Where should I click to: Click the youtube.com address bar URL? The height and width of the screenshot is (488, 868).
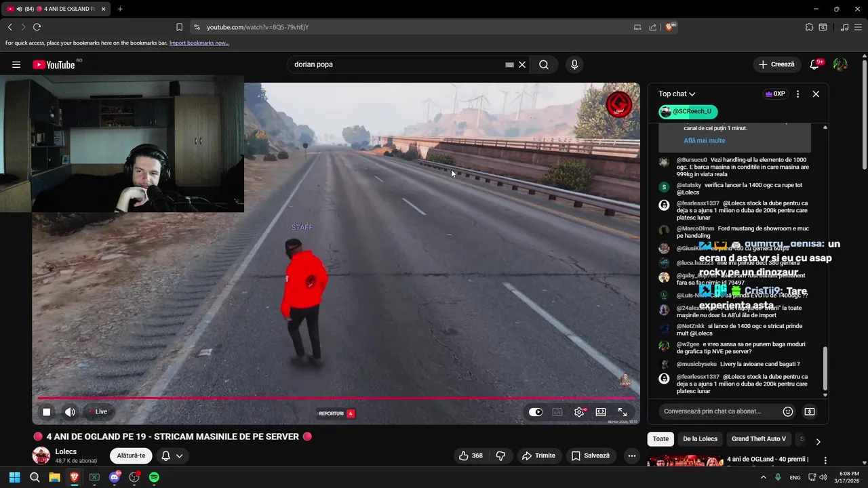point(258,27)
